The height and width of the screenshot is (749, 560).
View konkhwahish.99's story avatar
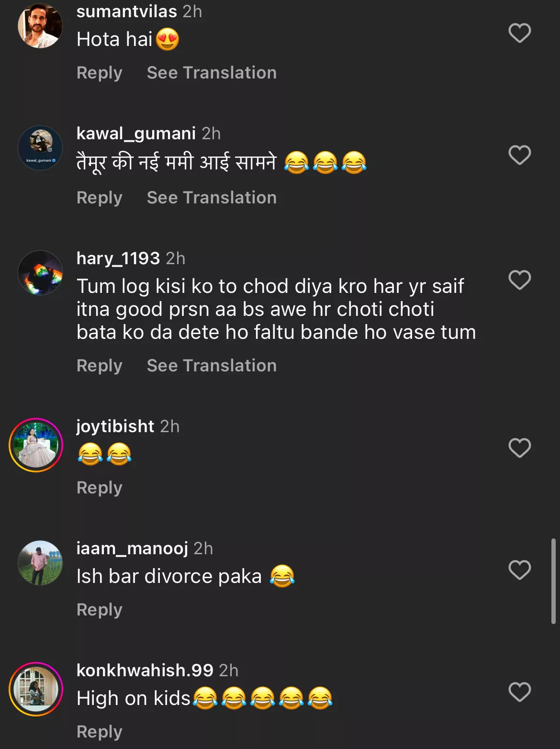pyautogui.click(x=36, y=689)
